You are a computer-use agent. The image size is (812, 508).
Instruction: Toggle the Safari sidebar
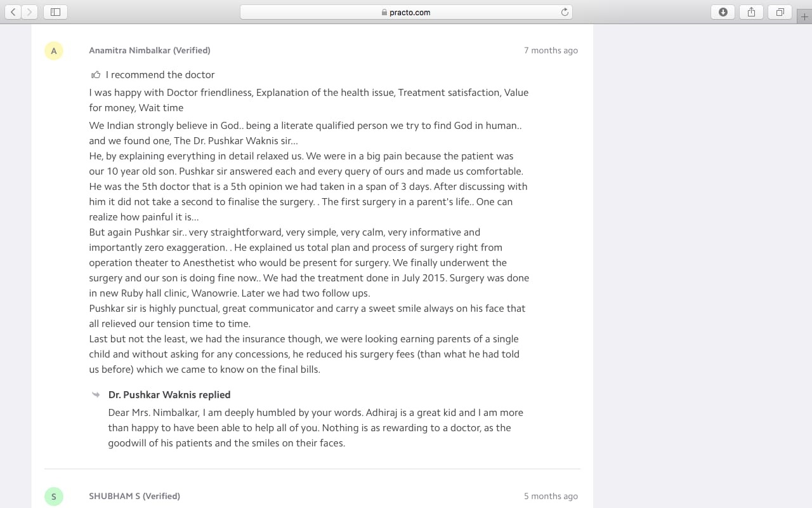click(x=55, y=11)
